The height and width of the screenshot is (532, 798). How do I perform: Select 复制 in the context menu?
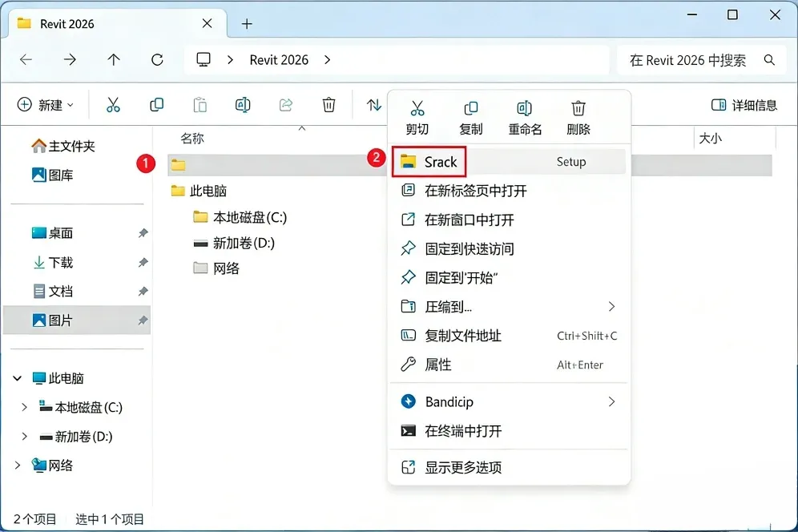(x=471, y=118)
